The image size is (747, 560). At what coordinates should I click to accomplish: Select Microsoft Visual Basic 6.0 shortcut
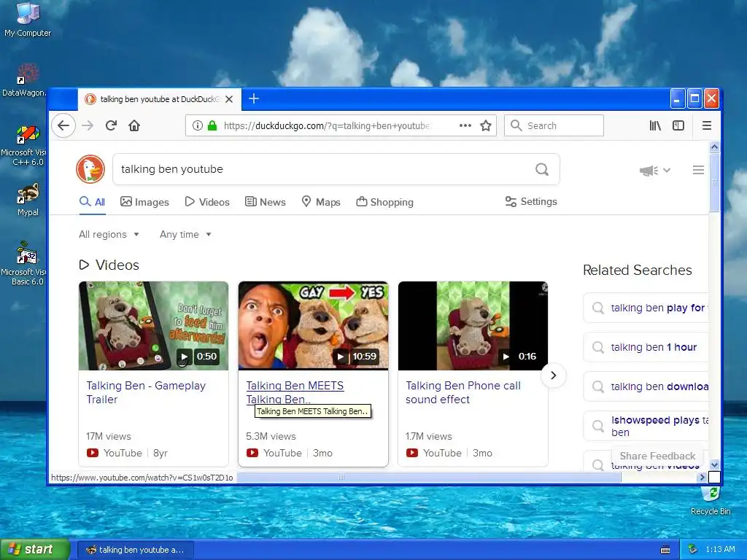[23, 263]
